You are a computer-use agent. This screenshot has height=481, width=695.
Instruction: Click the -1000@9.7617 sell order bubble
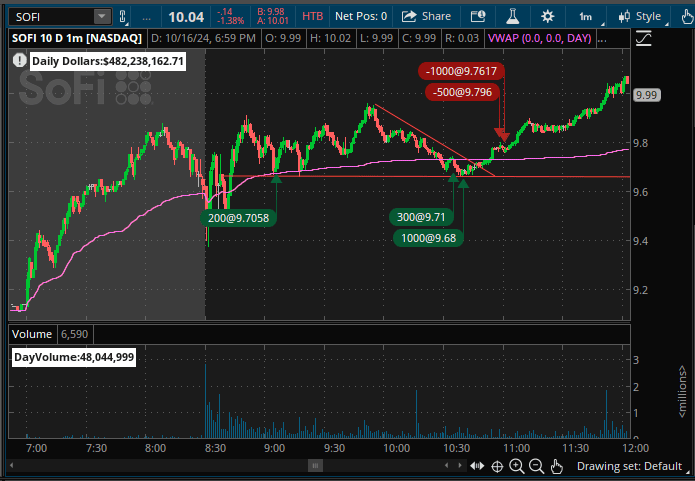pos(461,71)
